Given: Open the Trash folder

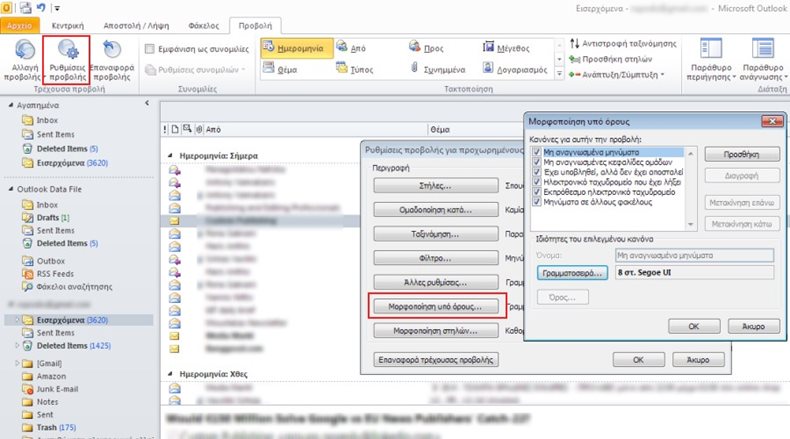Looking at the screenshot, I should pos(56,427).
